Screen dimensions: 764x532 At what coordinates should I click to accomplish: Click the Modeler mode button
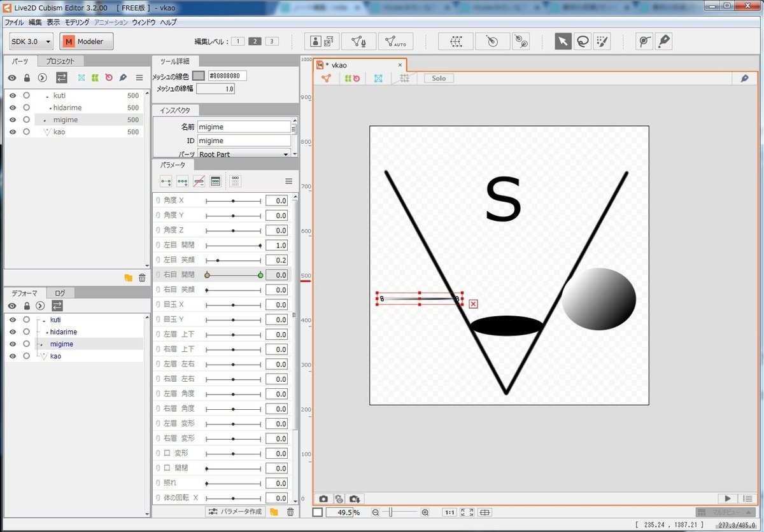(87, 41)
